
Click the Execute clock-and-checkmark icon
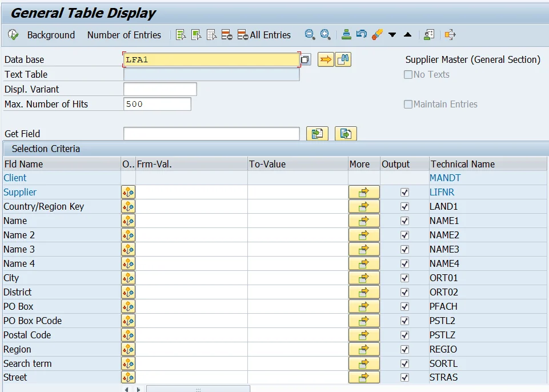[x=13, y=35]
